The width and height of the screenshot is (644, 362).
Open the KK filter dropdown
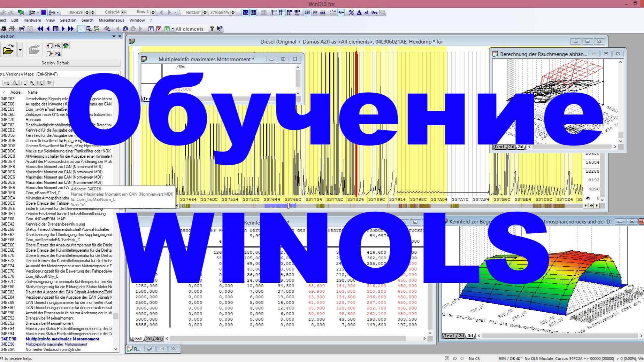pos(40,83)
